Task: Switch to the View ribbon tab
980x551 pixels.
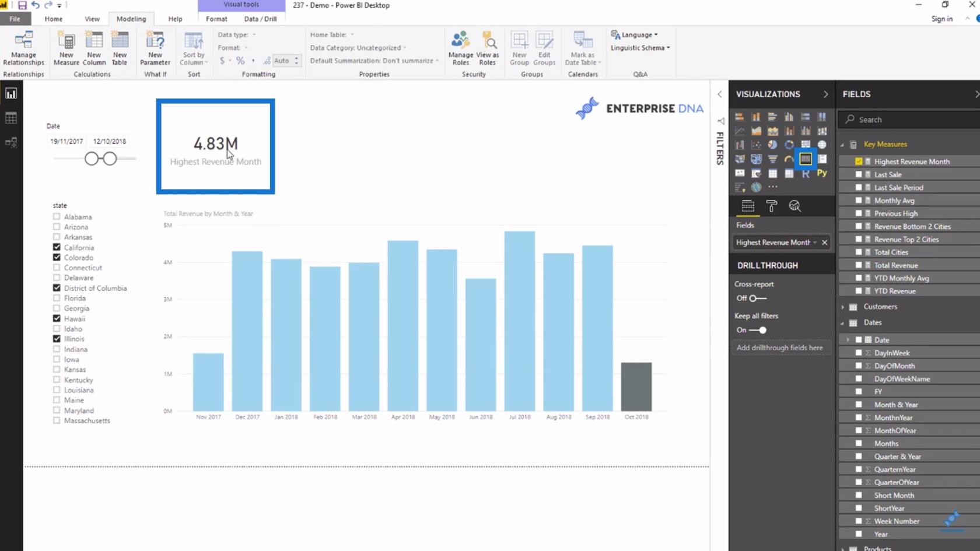Action: [92, 19]
